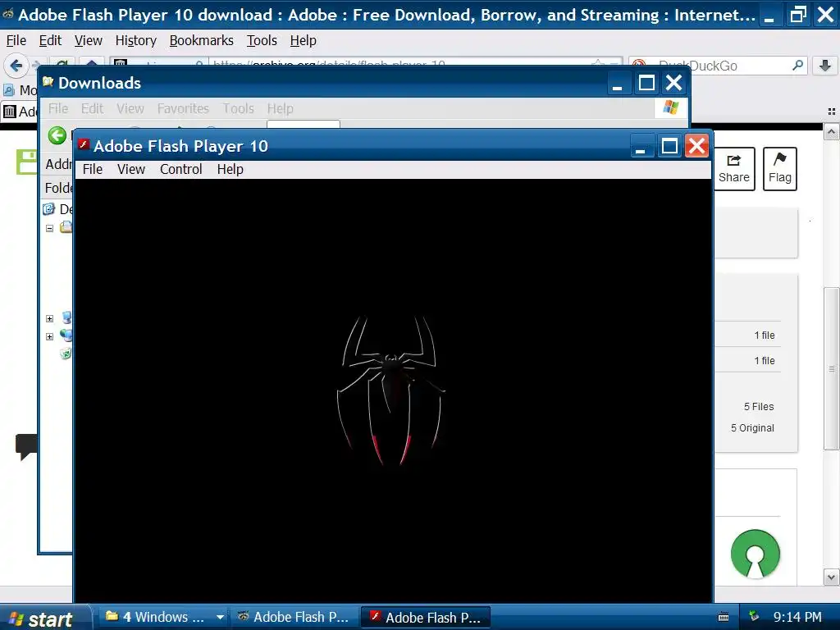Viewport: 840px width, 630px height.
Task: Click the black speech bubble reviews icon
Action: (27, 446)
